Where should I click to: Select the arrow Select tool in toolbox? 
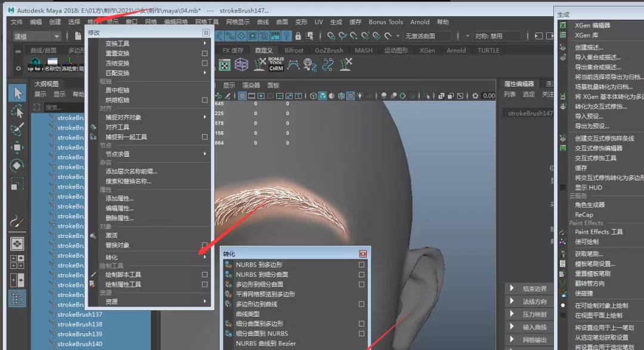tap(17, 93)
